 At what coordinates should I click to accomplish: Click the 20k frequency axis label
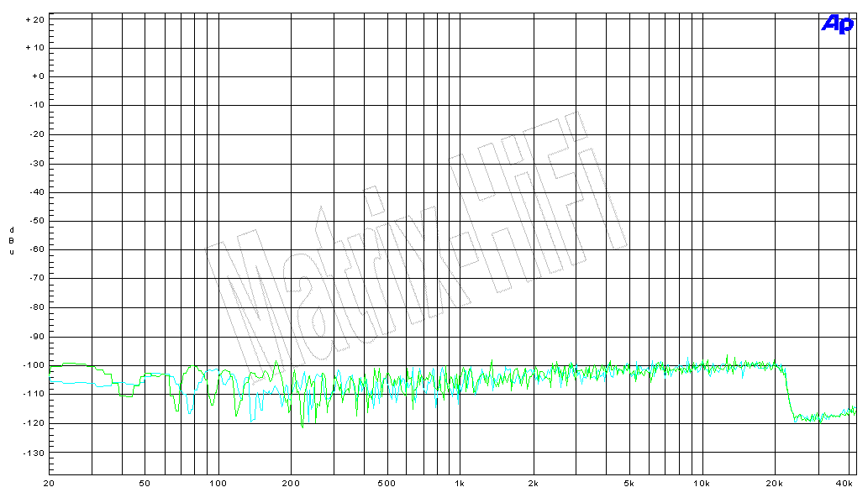[775, 484]
